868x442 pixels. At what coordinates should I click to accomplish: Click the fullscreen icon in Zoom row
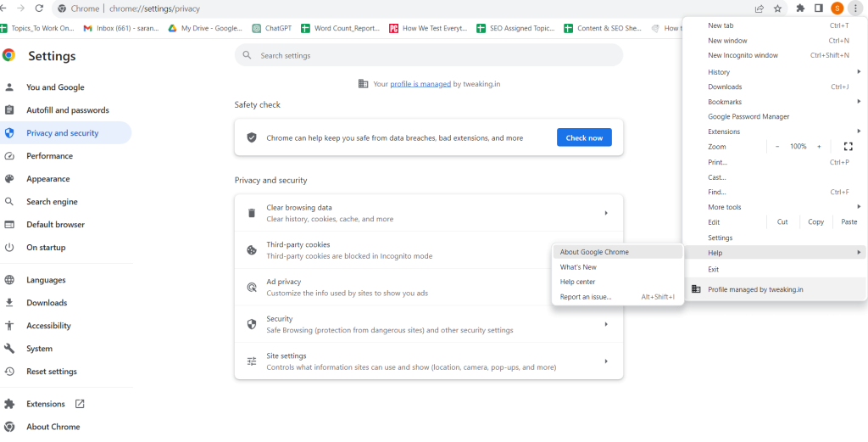point(848,147)
